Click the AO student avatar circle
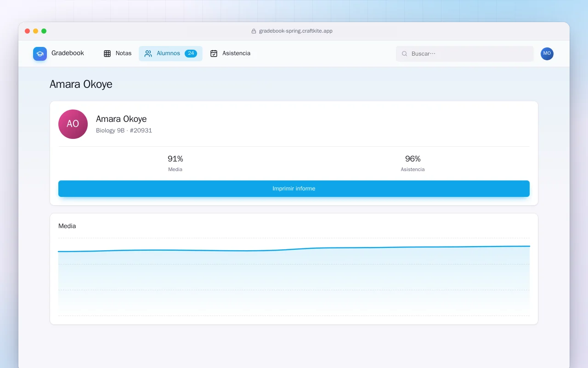 coord(73,124)
